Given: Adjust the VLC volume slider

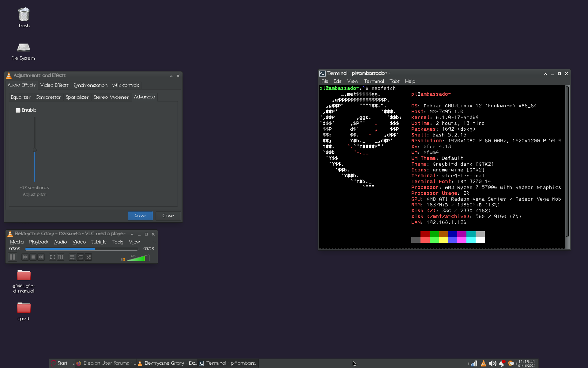Looking at the screenshot, I should pyautogui.click(x=138, y=258).
